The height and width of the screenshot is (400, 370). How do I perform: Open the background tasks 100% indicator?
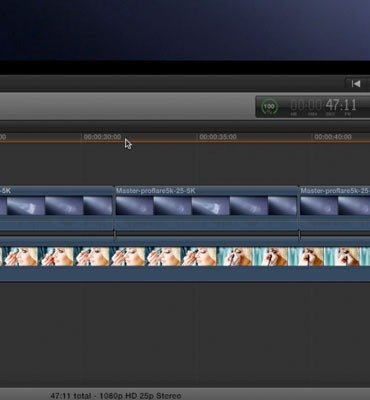(x=269, y=106)
